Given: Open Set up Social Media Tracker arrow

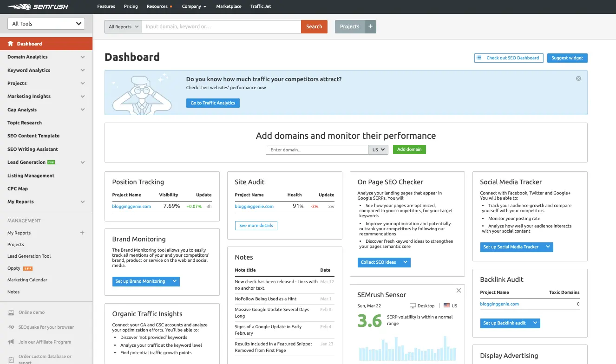Looking at the screenshot, I should pos(548,247).
